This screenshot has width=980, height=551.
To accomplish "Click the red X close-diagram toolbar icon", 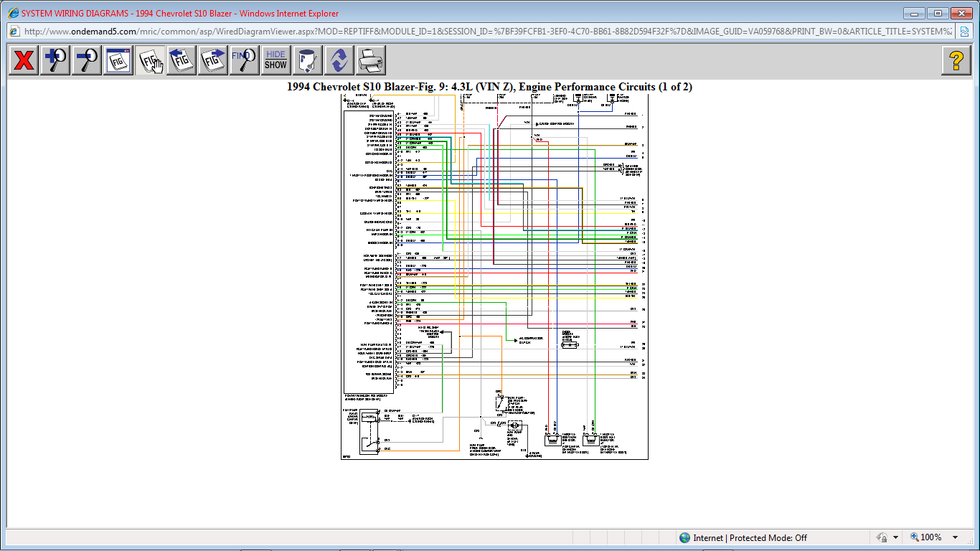I will (24, 60).
